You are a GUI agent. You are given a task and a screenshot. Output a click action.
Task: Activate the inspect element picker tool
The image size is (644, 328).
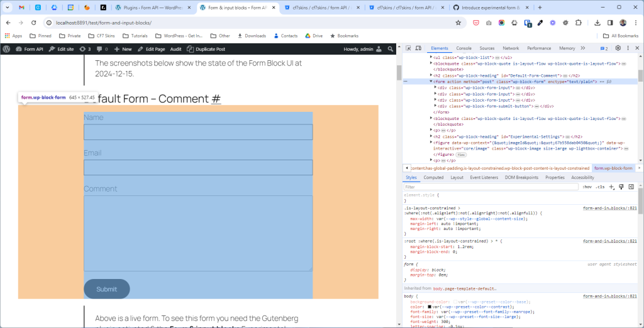(x=408, y=48)
